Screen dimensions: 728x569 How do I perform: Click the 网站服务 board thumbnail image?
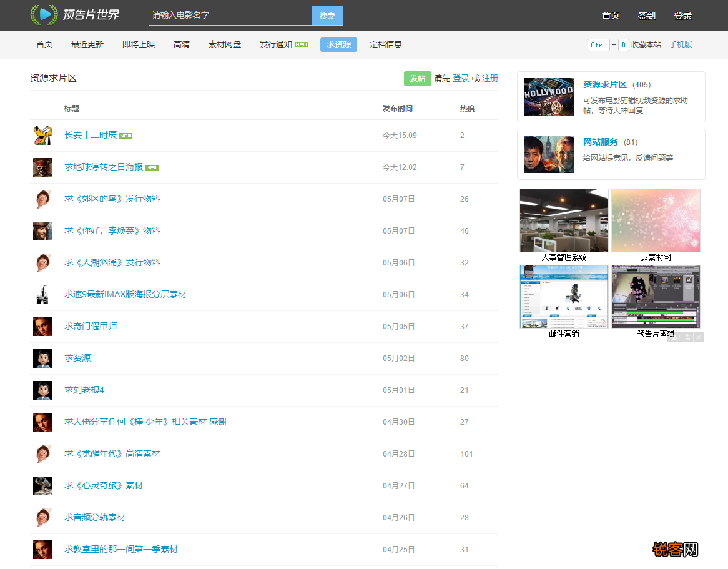pos(548,154)
